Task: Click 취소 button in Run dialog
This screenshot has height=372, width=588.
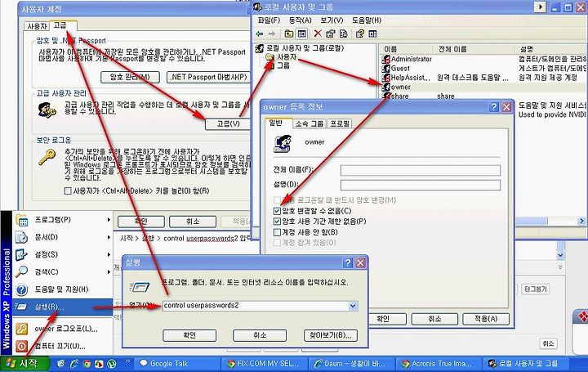Action: coord(260,335)
